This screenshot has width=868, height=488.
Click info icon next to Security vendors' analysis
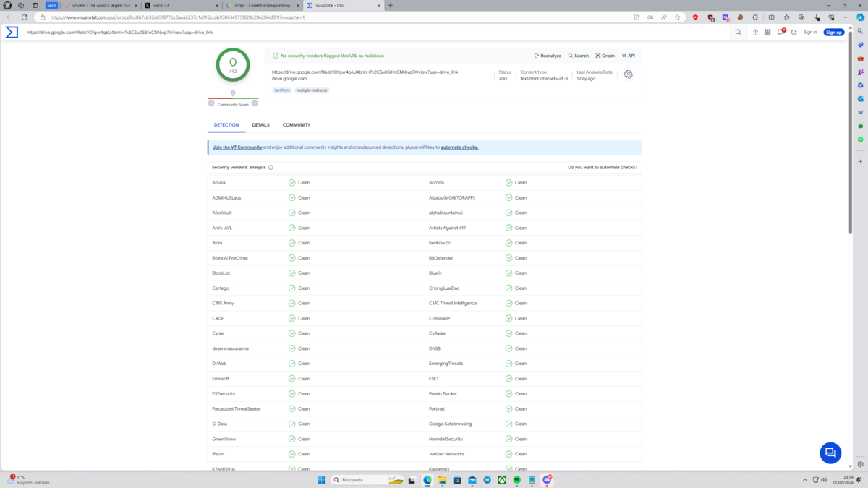(271, 167)
